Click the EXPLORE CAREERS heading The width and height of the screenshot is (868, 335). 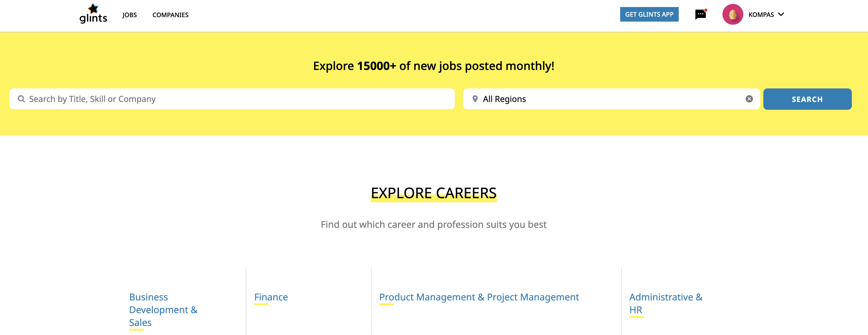pyautogui.click(x=434, y=193)
